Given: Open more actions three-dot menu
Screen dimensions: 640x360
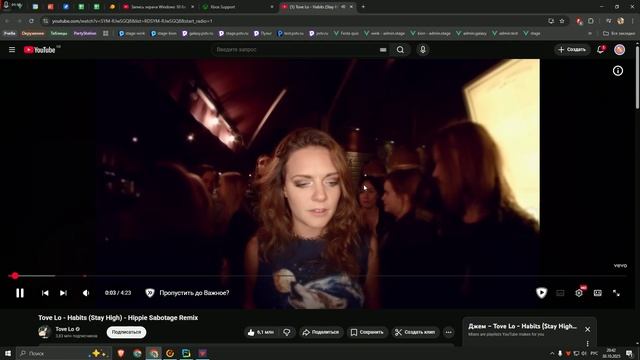Looking at the screenshot, I should click(x=449, y=332).
